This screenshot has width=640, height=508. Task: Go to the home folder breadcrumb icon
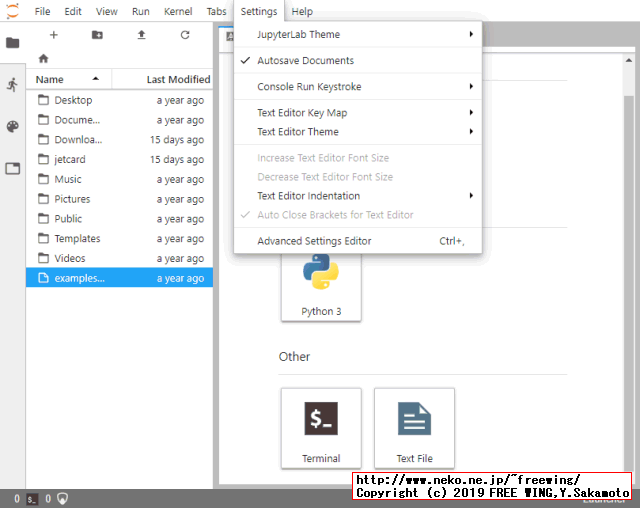[x=43, y=59]
